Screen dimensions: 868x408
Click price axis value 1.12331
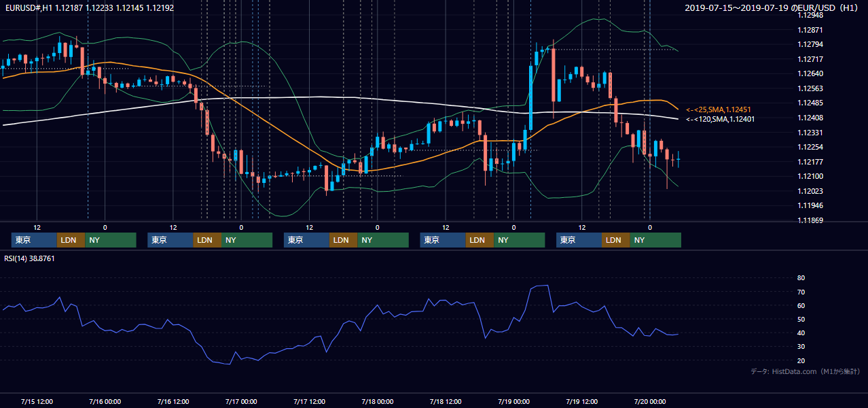coord(810,133)
